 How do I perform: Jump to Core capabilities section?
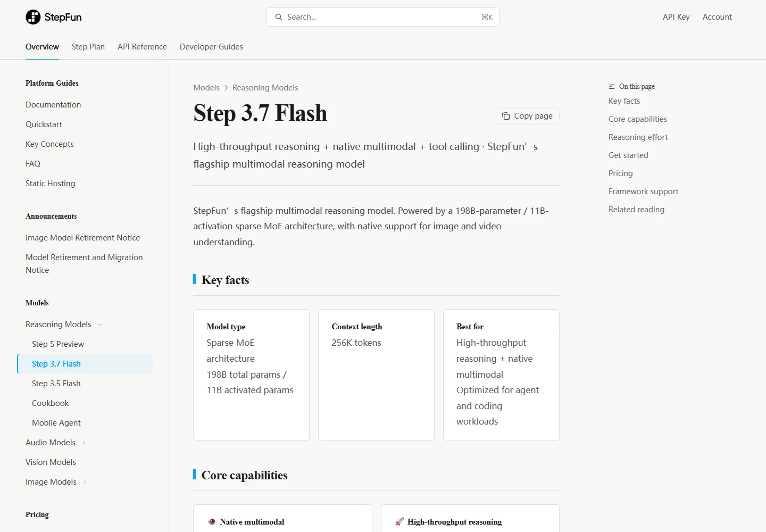coord(638,119)
